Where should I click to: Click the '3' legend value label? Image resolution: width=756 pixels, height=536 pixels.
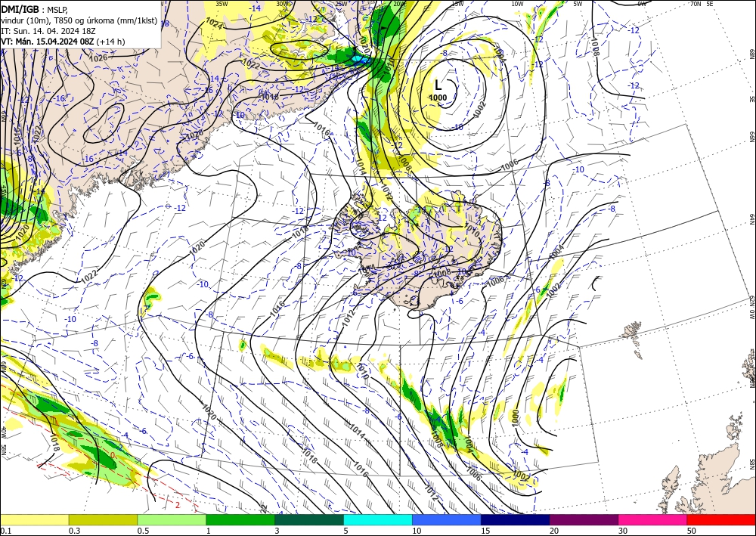click(277, 531)
